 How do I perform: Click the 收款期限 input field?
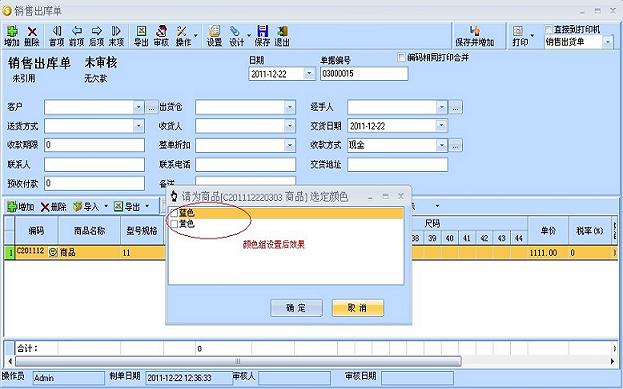click(x=94, y=145)
